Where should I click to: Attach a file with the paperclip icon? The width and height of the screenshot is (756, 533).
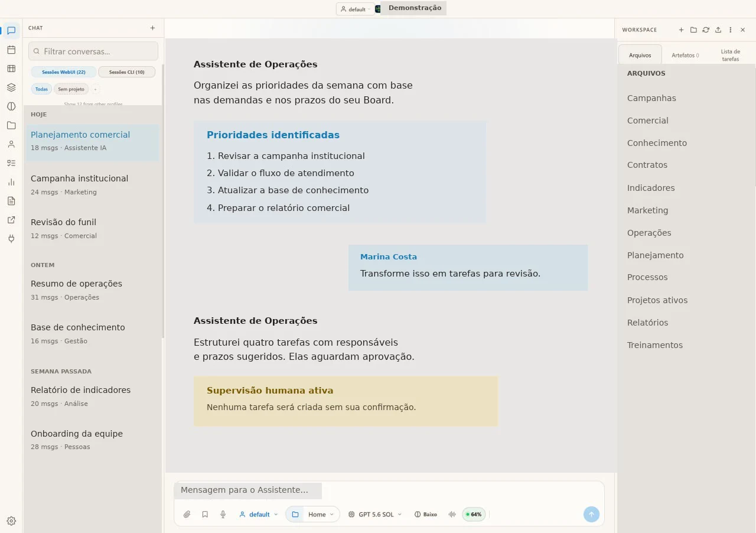187,514
